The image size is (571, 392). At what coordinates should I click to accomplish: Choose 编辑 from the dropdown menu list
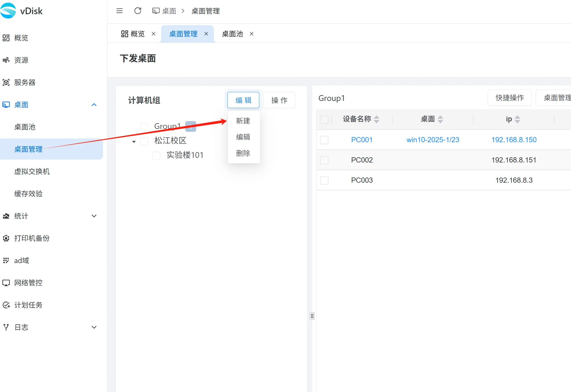243,137
